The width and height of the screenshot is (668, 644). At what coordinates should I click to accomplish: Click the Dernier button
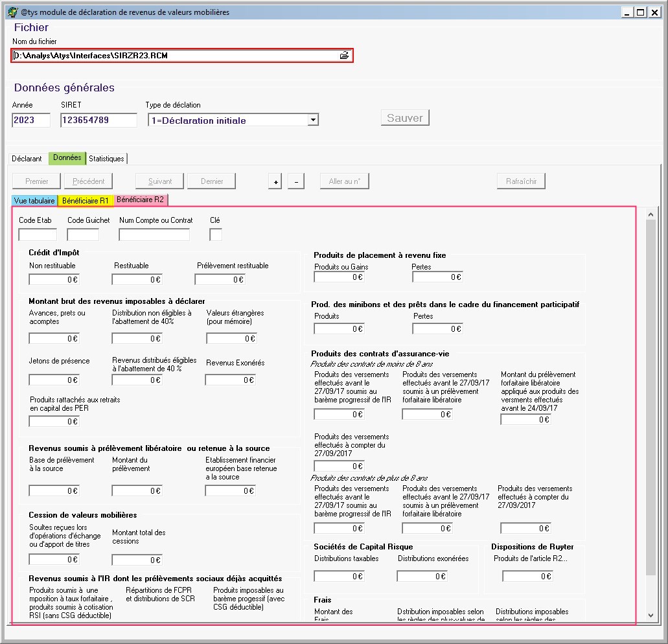(212, 181)
